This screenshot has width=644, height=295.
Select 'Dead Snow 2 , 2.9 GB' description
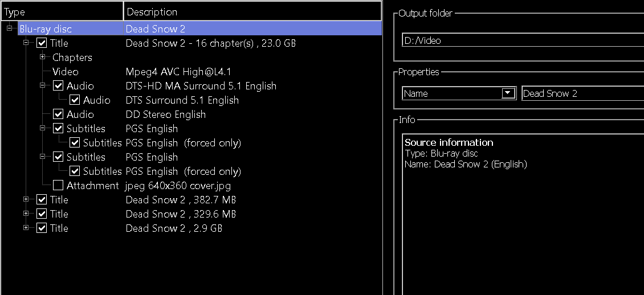(x=174, y=228)
